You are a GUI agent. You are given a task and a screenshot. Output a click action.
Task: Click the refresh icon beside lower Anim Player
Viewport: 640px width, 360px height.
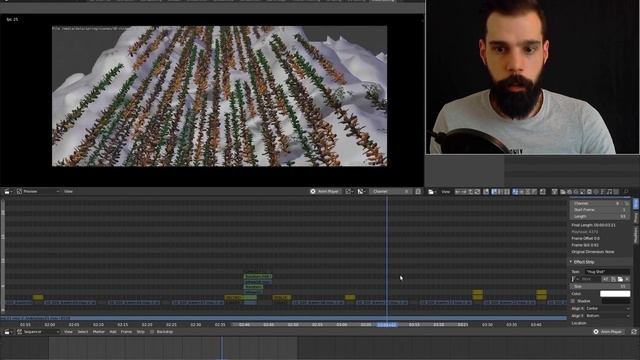click(x=634, y=332)
